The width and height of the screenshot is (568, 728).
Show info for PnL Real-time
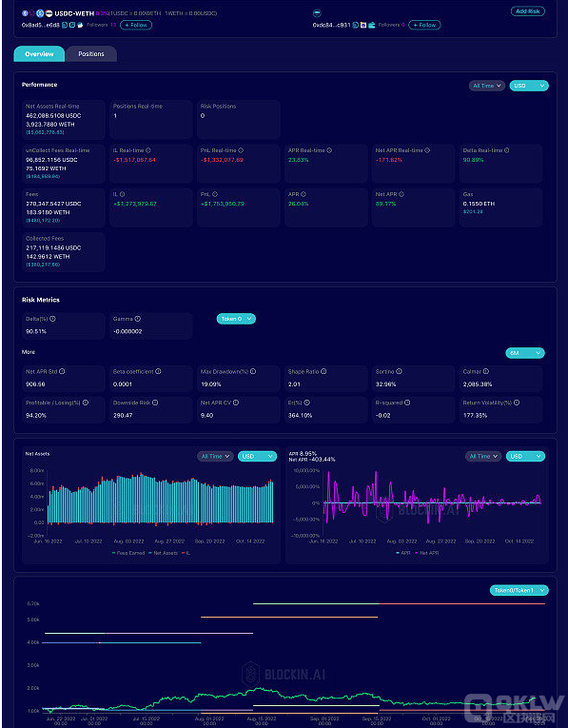tap(241, 150)
